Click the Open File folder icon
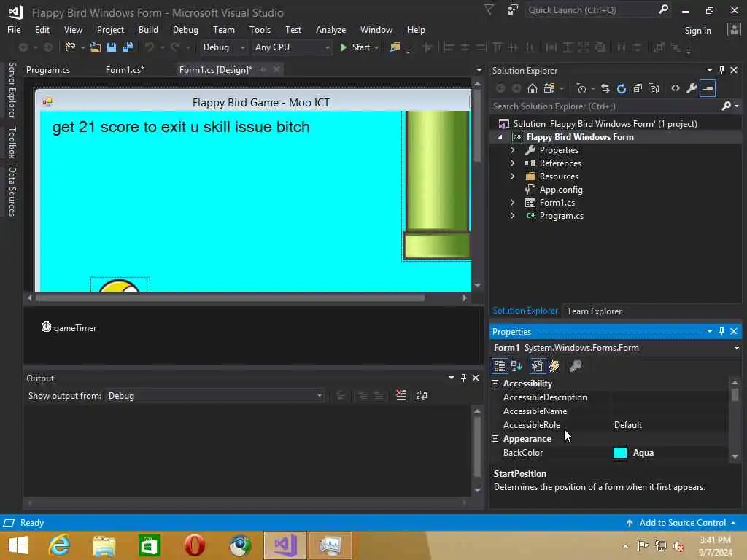This screenshot has width=747, height=560. [96, 47]
